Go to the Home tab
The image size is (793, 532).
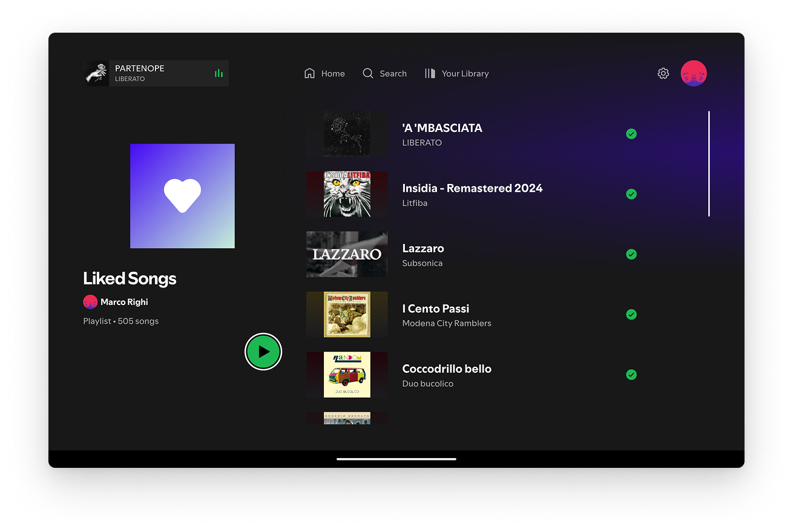click(x=324, y=73)
